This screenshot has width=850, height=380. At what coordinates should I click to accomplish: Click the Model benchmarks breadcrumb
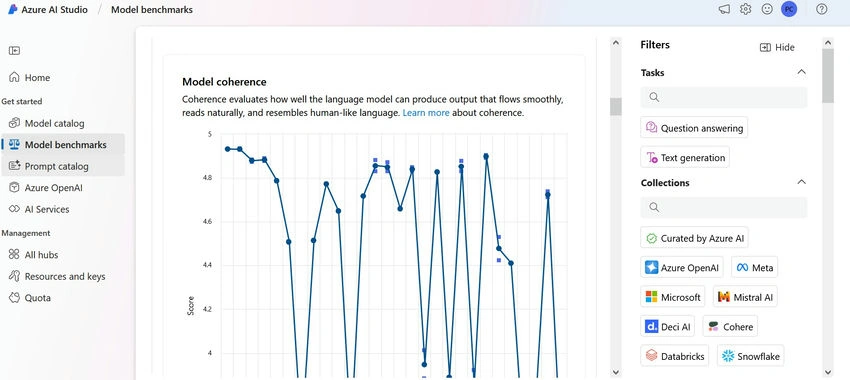tap(152, 9)
